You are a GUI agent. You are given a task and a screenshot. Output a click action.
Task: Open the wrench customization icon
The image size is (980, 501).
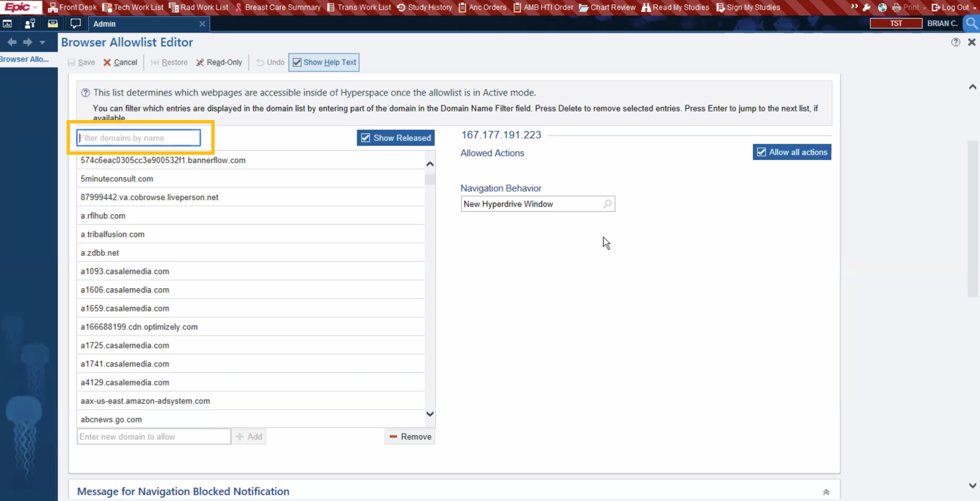(865, 7)
